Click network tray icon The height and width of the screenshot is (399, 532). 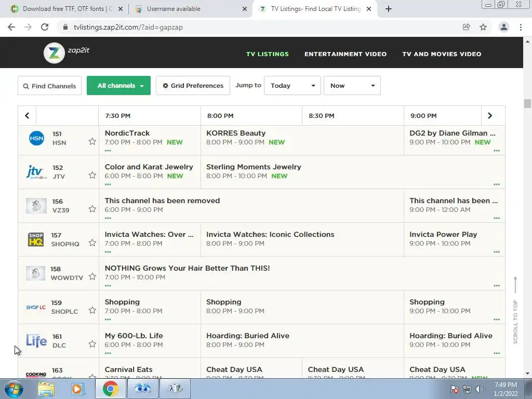[467, 389]
